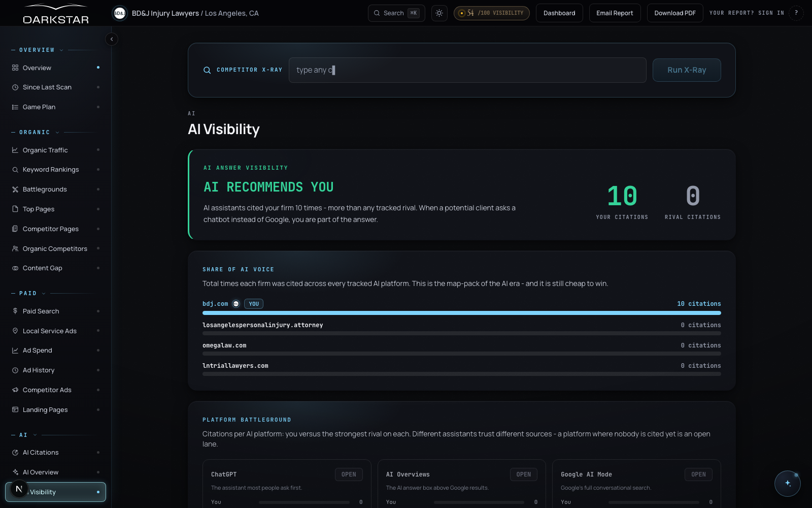The width and height of the screenshot is (812, 508).
Task: Click the Dashboard button
Action: click(x=559, y=13)
